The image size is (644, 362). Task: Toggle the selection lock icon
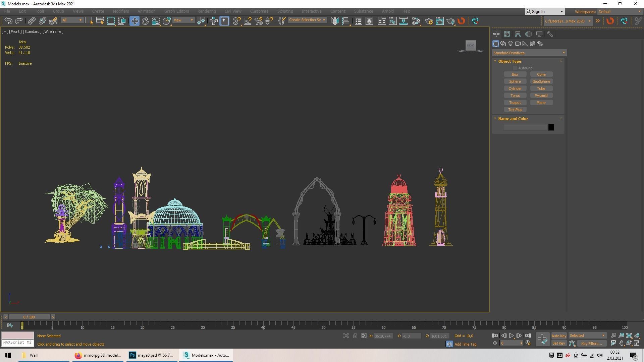[x=355, y=336]
